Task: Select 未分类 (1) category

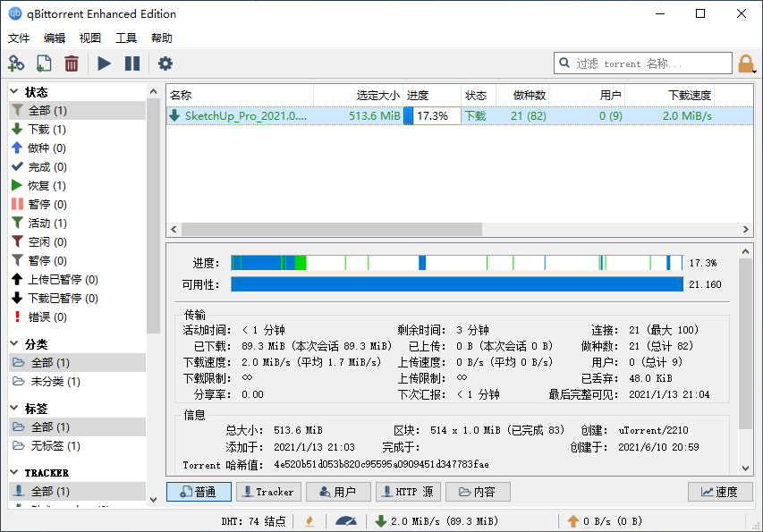Action: 77,381
